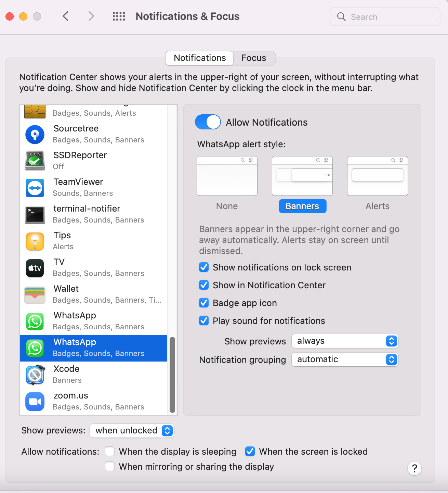Viewport: 448px width, 493px height.
Task: Select the None alert style label
Action: pos(227,206)
